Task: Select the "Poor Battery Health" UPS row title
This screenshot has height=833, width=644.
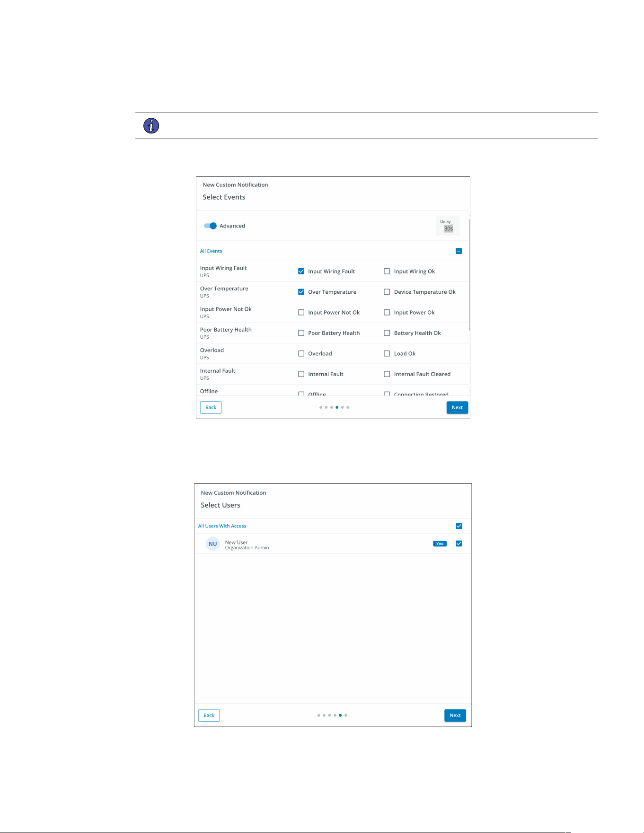Action: (226, 330)
